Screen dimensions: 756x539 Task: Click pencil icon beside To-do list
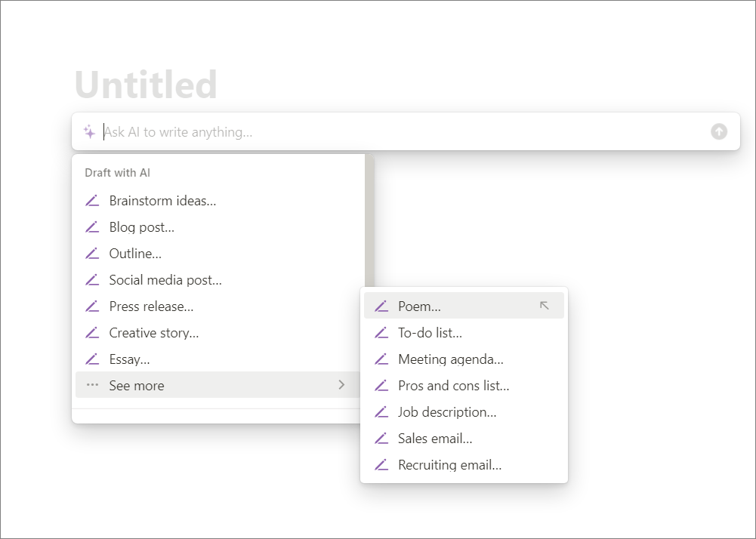tap(381, 333)
